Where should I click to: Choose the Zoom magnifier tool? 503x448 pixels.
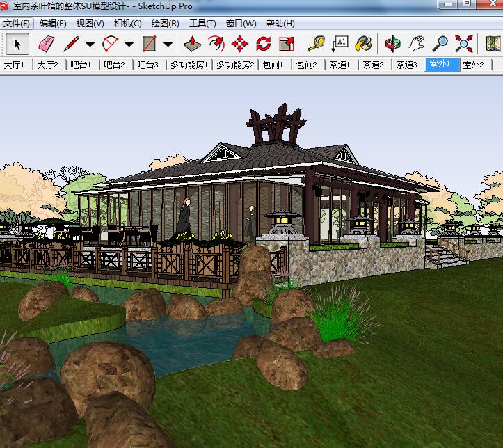[440, 44]
